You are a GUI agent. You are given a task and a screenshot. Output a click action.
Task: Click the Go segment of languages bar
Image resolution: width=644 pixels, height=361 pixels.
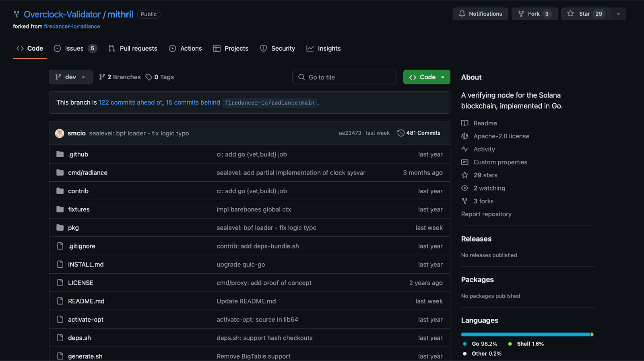tap(525, 334)
